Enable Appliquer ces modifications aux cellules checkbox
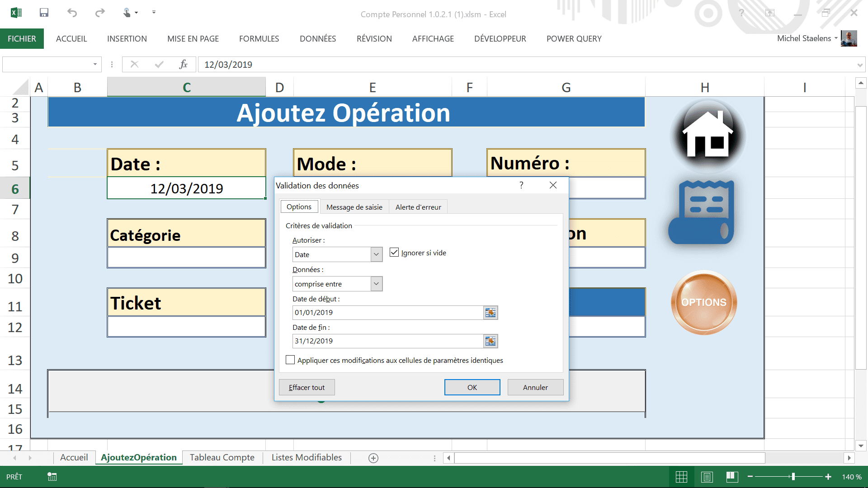This screenshot has width=868, height=488. [290, 360]
